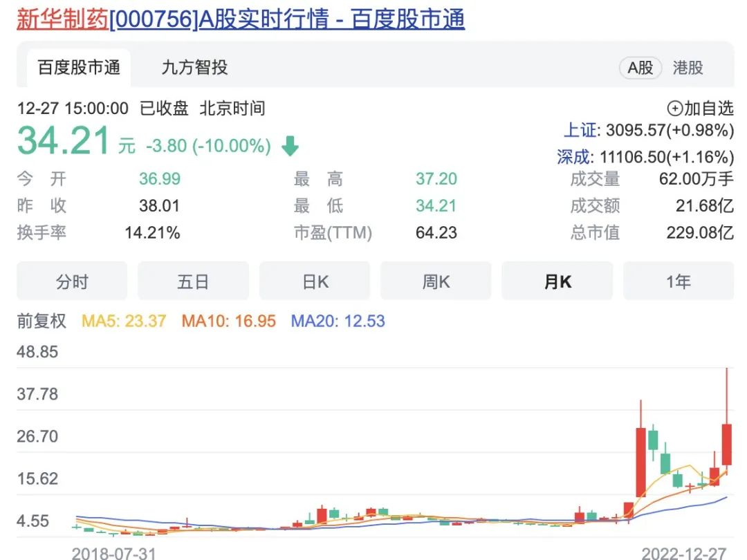Open the 新华制药 A股实时行情 title link
Screen dimensions: 747x560
pos(241,19)
